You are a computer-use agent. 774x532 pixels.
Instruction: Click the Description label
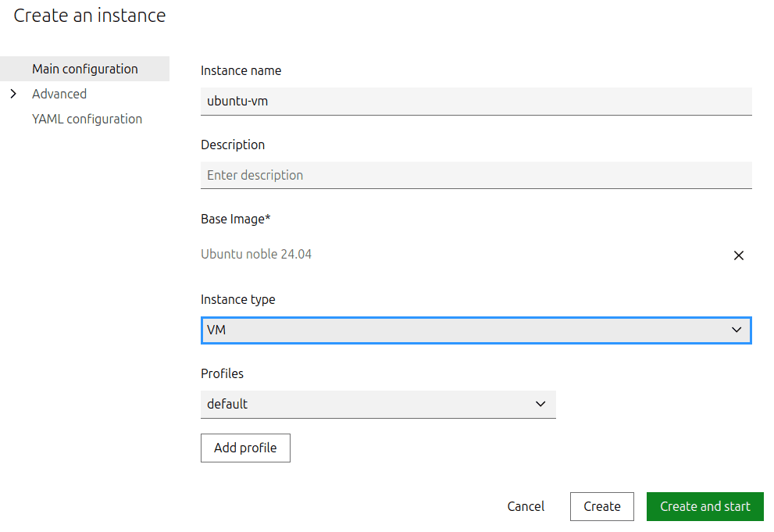tap(233, 145)
